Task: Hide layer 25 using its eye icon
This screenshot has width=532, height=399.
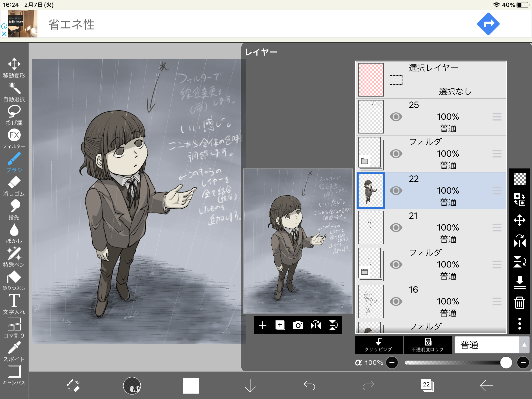Action: point(396,117)
